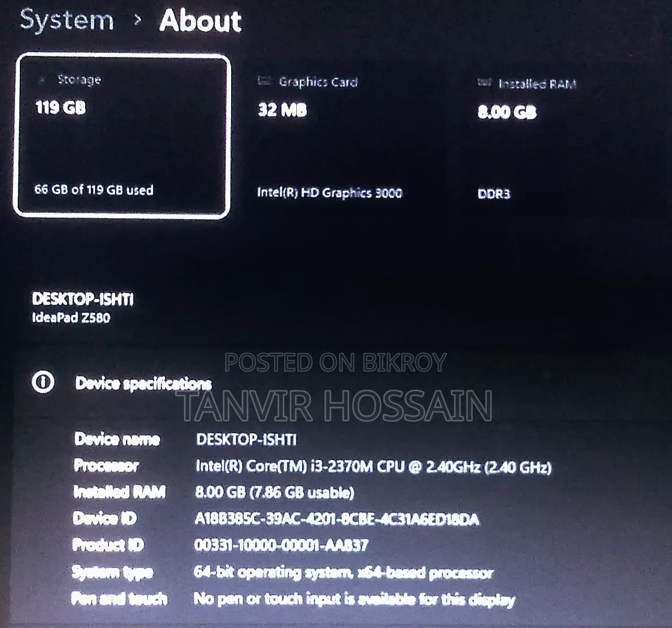The width and height of the screenshot is (672, 628).
Task: Select the IdeaPad Z580 model text
Action: pyautogui.click(x=71, y=318)
